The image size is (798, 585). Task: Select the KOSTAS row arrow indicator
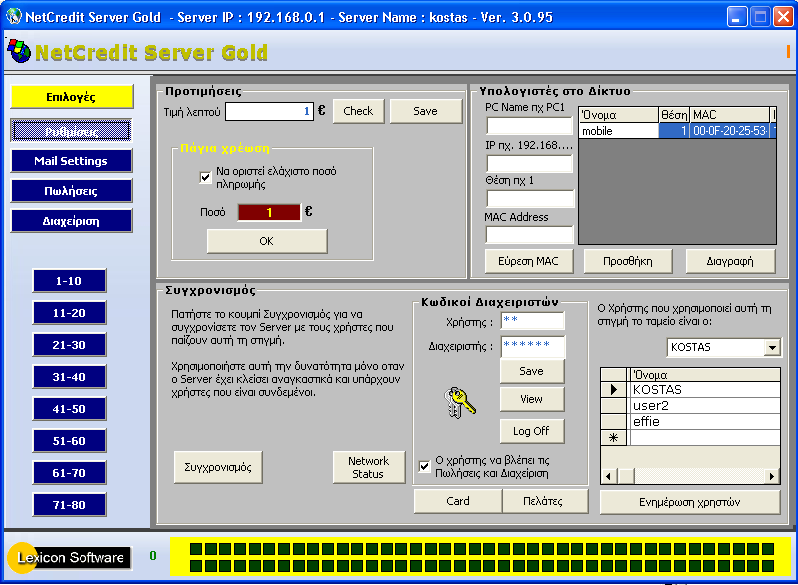[614, 389]
